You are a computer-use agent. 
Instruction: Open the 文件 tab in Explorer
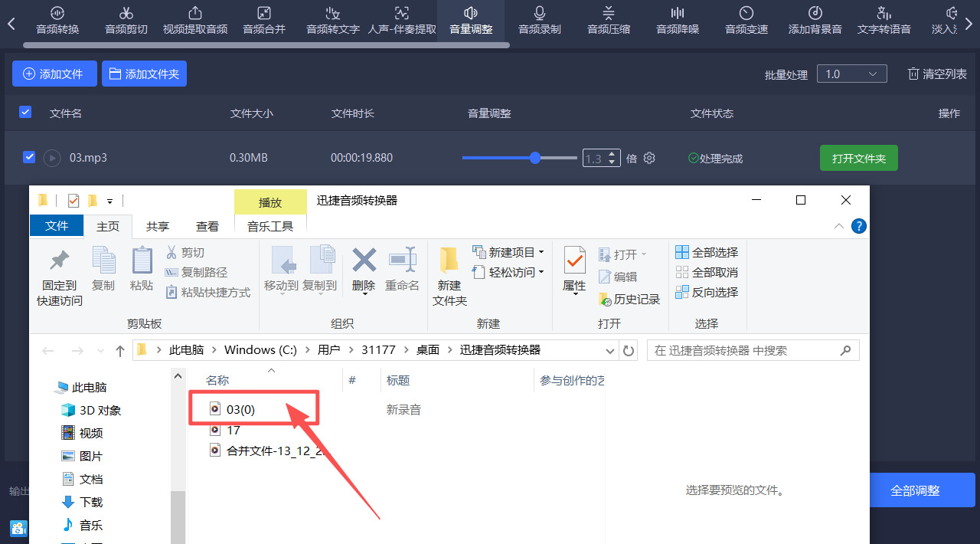pos(57,226)
